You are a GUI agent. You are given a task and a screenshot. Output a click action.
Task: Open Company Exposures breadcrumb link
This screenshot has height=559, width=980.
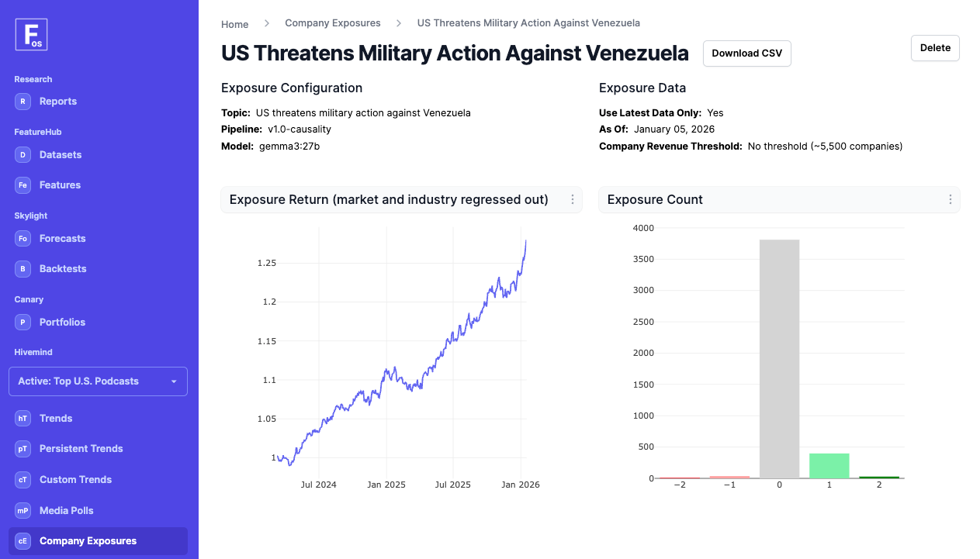tap(333, 23)
